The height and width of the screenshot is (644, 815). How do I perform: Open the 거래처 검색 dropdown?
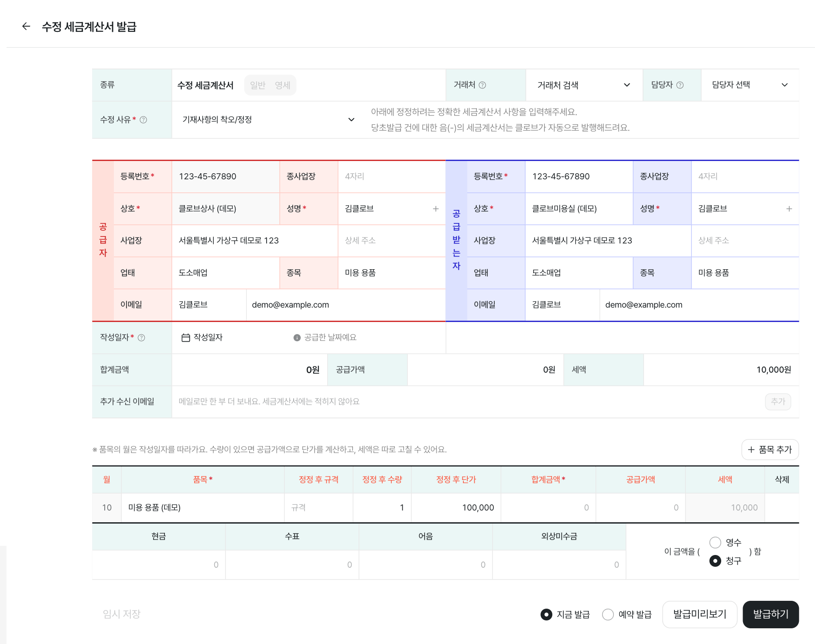pyautogui.click(x=584, y=85)
